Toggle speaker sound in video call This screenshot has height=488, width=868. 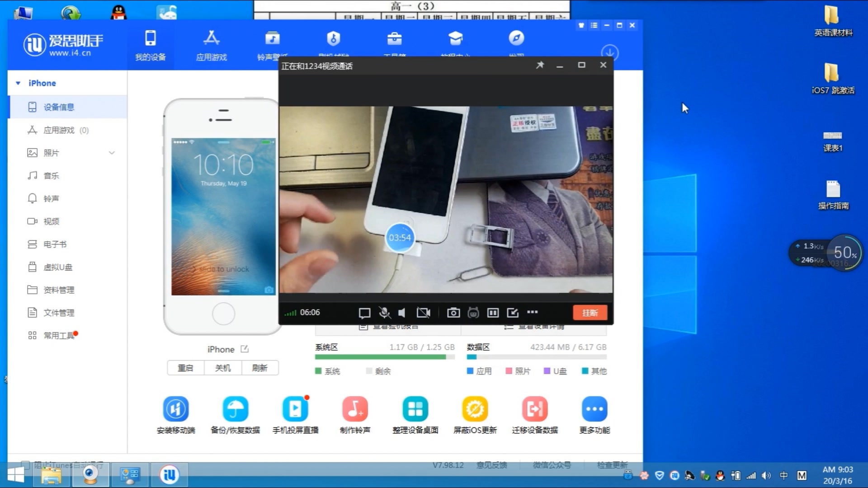[x=402, y=313]
